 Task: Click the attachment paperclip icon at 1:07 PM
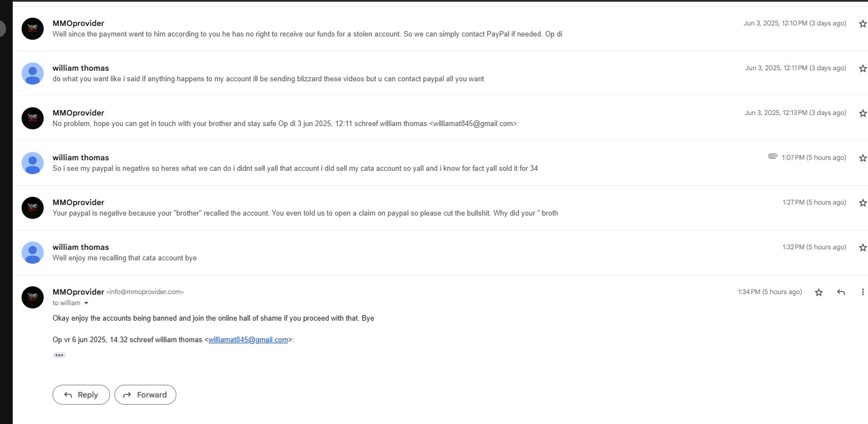tap(773, 156)
